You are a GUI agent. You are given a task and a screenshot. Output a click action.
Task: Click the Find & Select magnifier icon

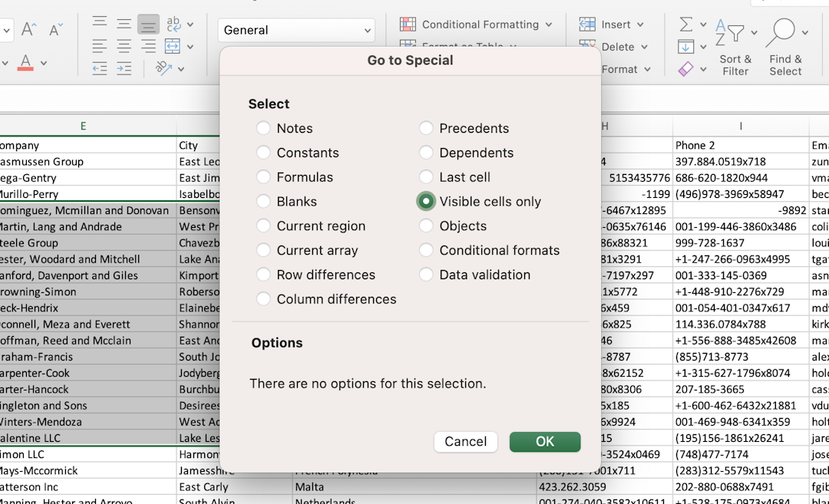[784, 31]
